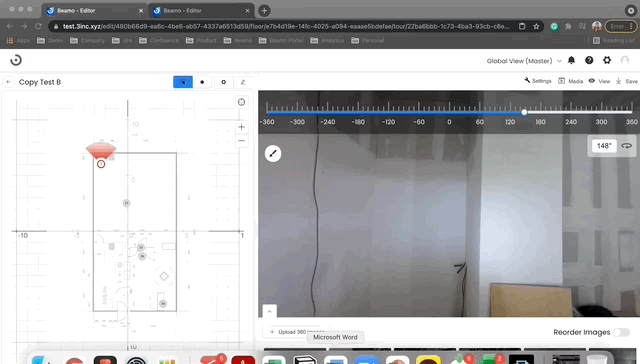Zoom out of the floor plan with minus

click(242, 141)
